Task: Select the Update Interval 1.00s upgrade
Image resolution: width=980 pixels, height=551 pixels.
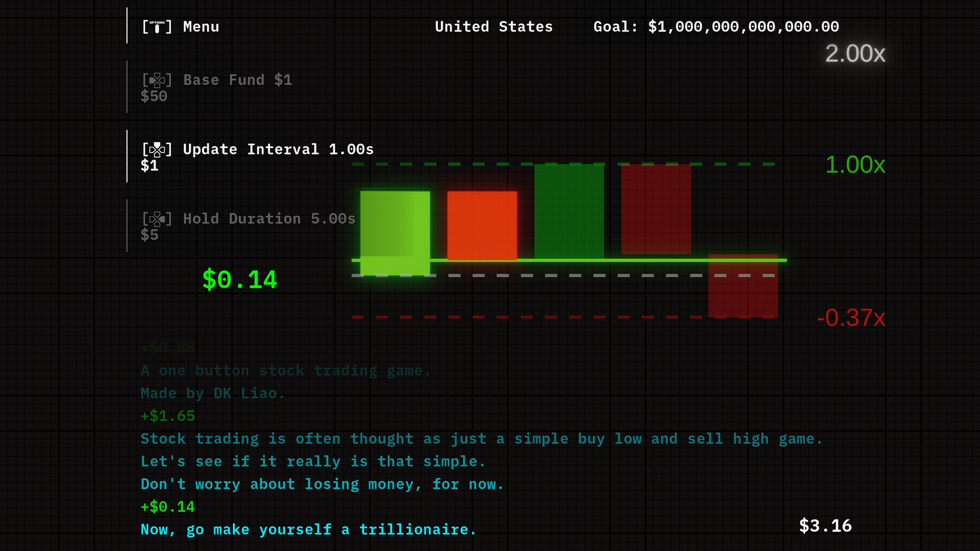Action: 278,149
